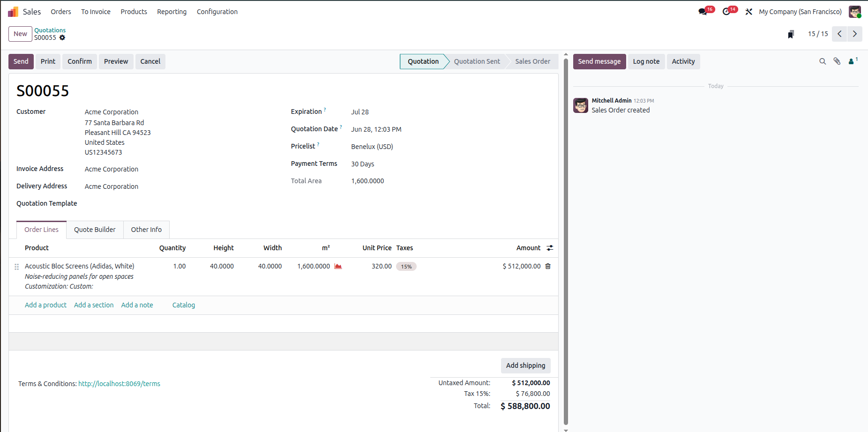Open the To Invoice menu
The width and height of the screenshot is (868, 432).
pyautogui.click(x=96, y=12)
